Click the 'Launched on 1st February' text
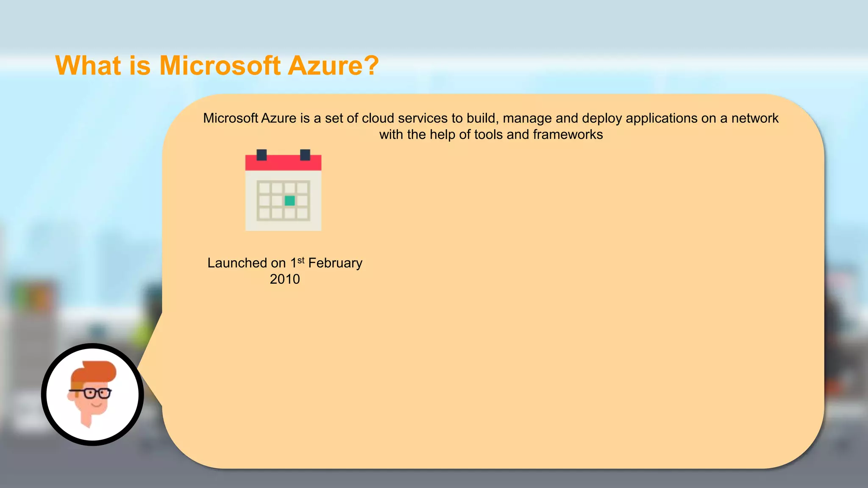Image resolution: width=868 pixels, height=488 pixels. pos(285,263)
